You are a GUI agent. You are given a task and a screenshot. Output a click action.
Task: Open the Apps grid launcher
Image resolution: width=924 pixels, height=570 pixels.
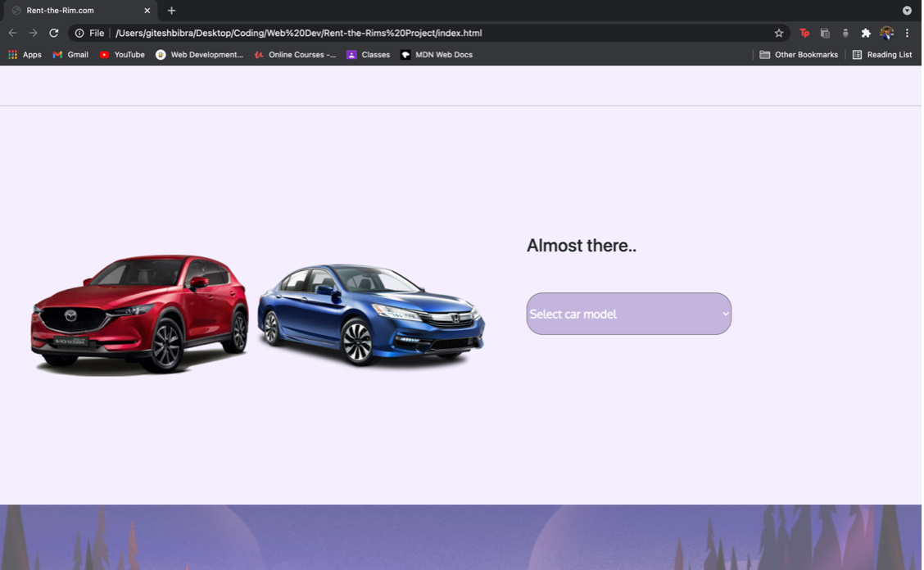[x=12, y=54]
